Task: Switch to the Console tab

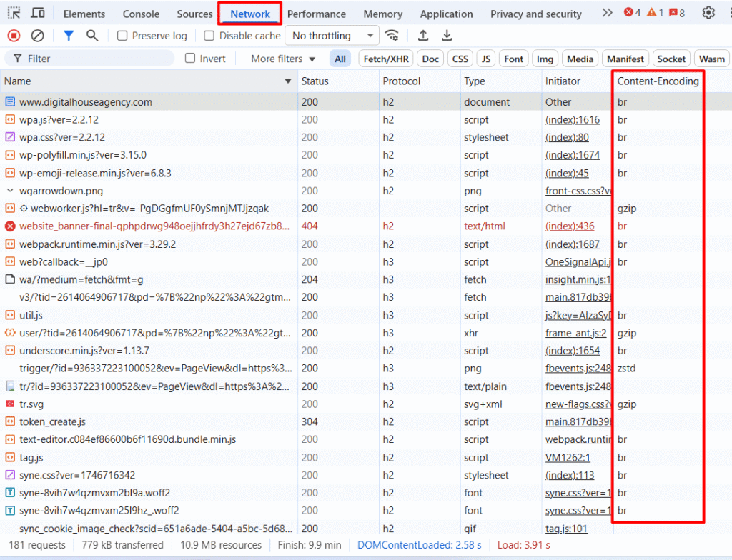Action: click(x=141, y=14)
